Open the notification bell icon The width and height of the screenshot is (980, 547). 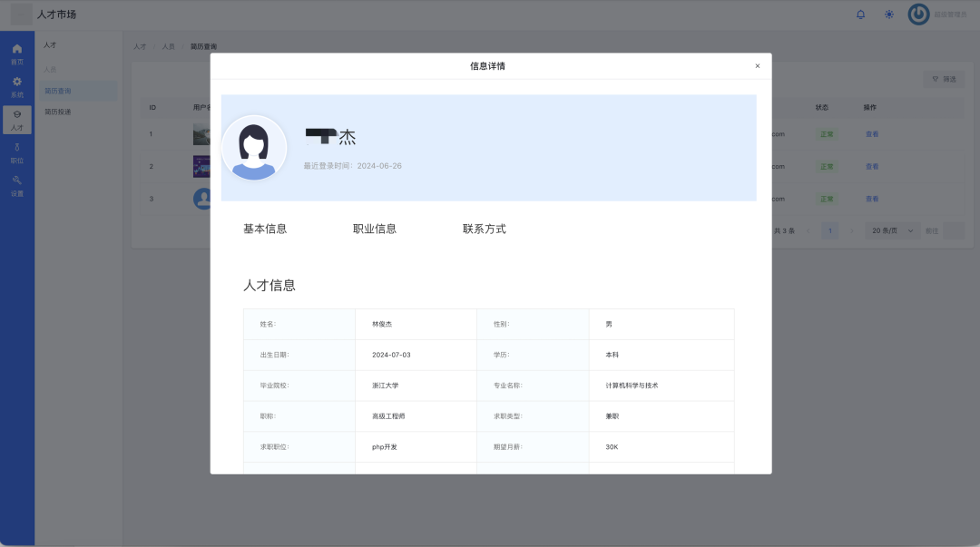(x=860, y=15)
